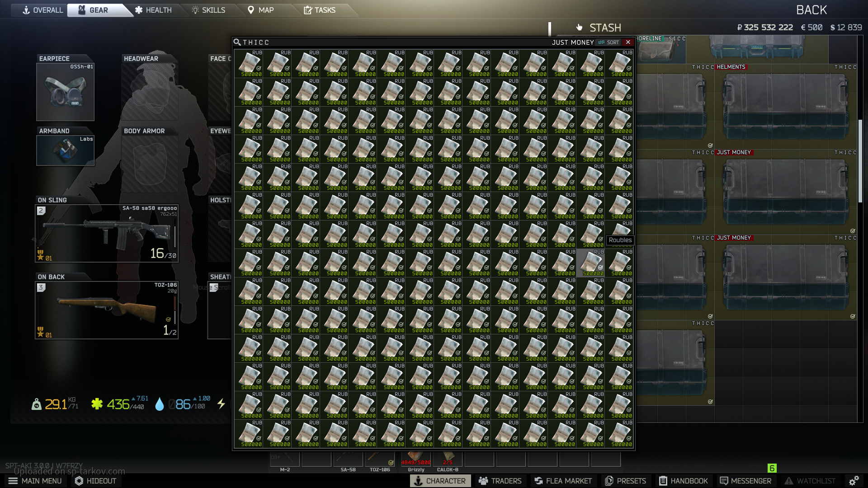868x488 pixels.
Task: Click the Hideout button
Action: point(95,481)
